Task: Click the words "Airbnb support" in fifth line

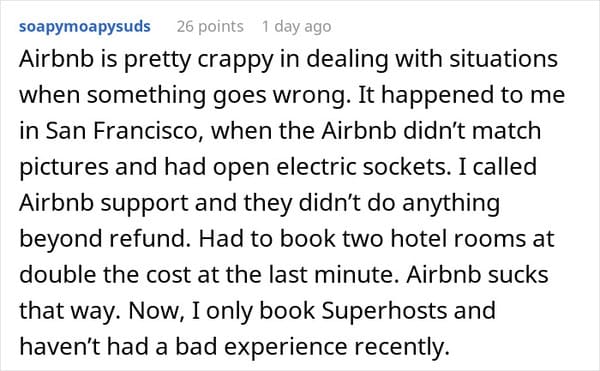Action: click(x=103, y=203)
